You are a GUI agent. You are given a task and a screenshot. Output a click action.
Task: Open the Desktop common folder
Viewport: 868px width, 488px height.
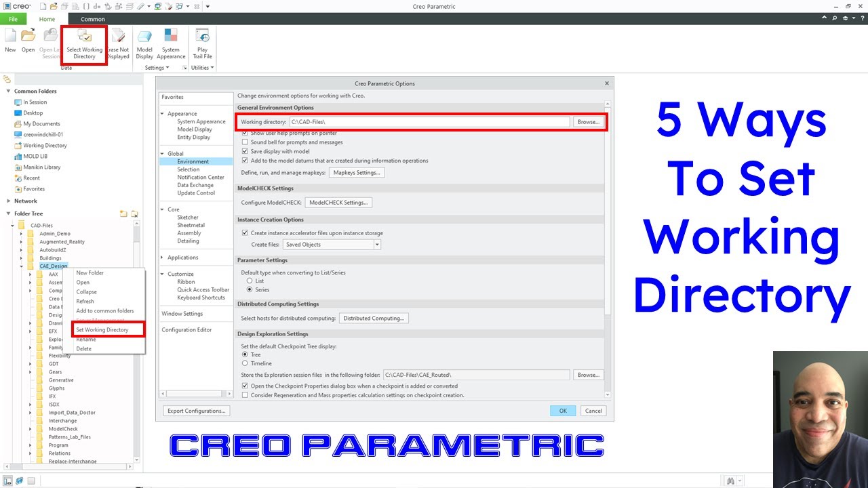point(33,113)
